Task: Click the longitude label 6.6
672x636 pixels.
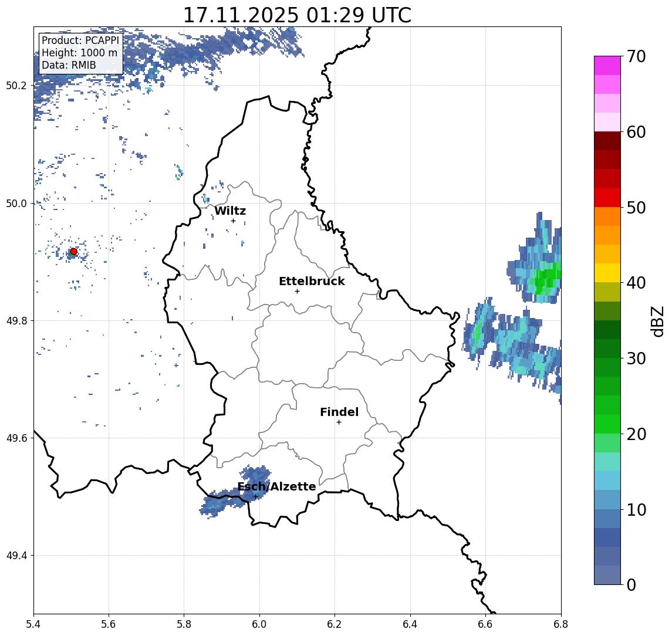Action: pyautogui.click(x=485, y=624)
